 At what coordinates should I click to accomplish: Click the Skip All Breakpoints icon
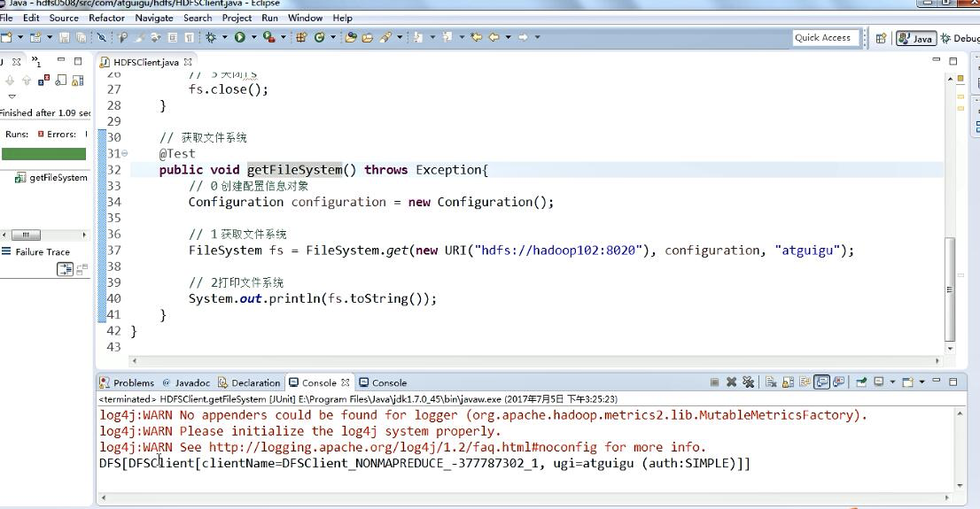(x=102, y=37)
